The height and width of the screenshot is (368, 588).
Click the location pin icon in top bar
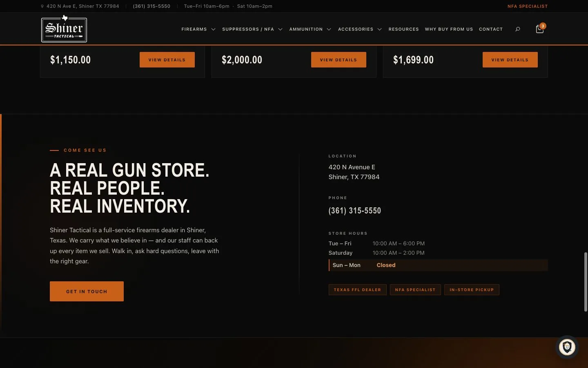click(x=42, y=6)
